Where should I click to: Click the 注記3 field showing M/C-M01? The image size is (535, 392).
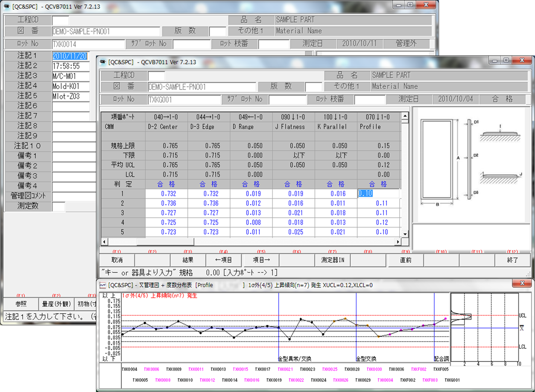pyautogui.click(x=71, y=76)
